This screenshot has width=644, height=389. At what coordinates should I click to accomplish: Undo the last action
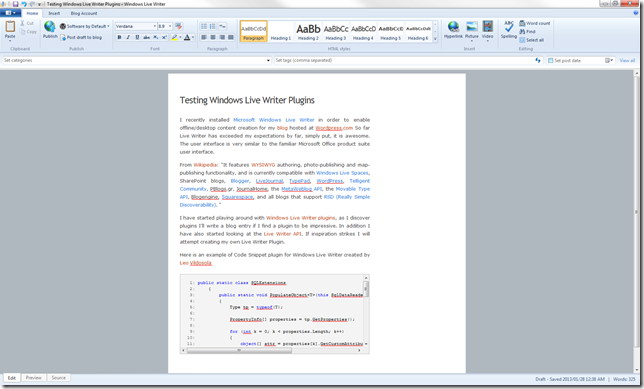pyautogui.click(x=24, y=4)
